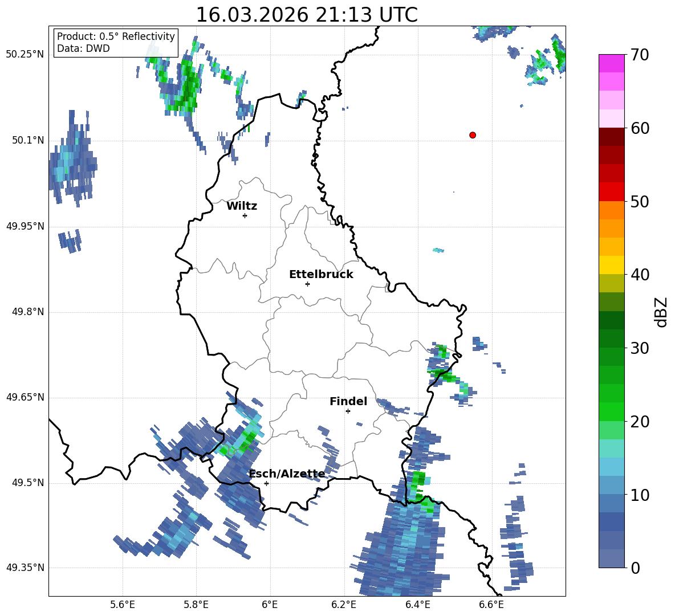Select the Esch/Alzette station label
Viewport: 675px width, 616px height.
287,474
